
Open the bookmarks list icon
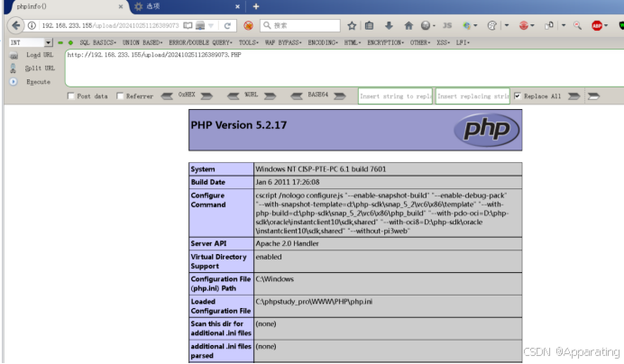click(x=370, y=26)
